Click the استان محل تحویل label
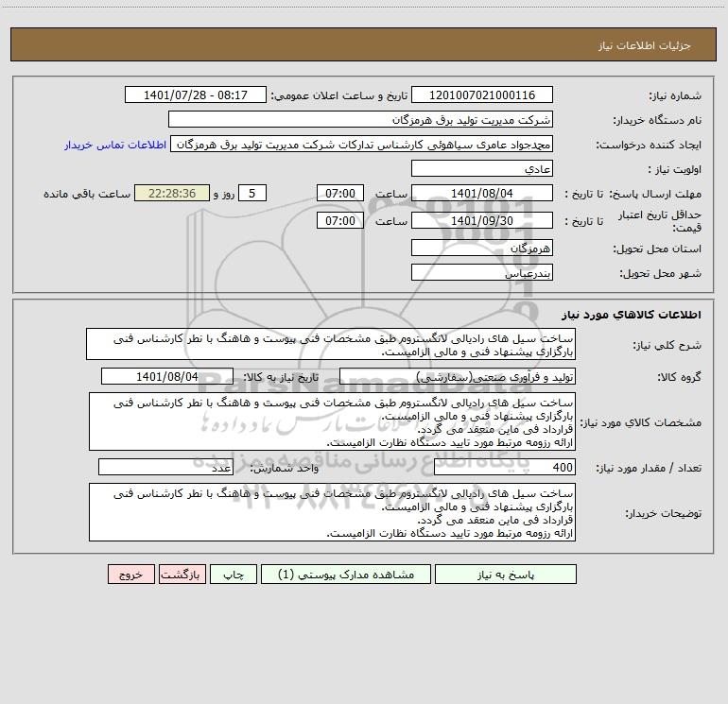The image size is (728, 704). [x=657, y=249]
